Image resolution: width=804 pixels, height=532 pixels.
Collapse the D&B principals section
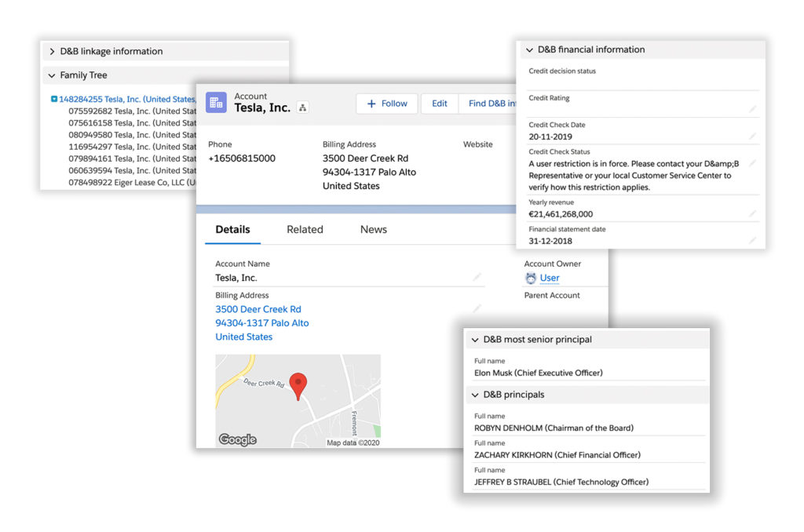tap(475, 395)
